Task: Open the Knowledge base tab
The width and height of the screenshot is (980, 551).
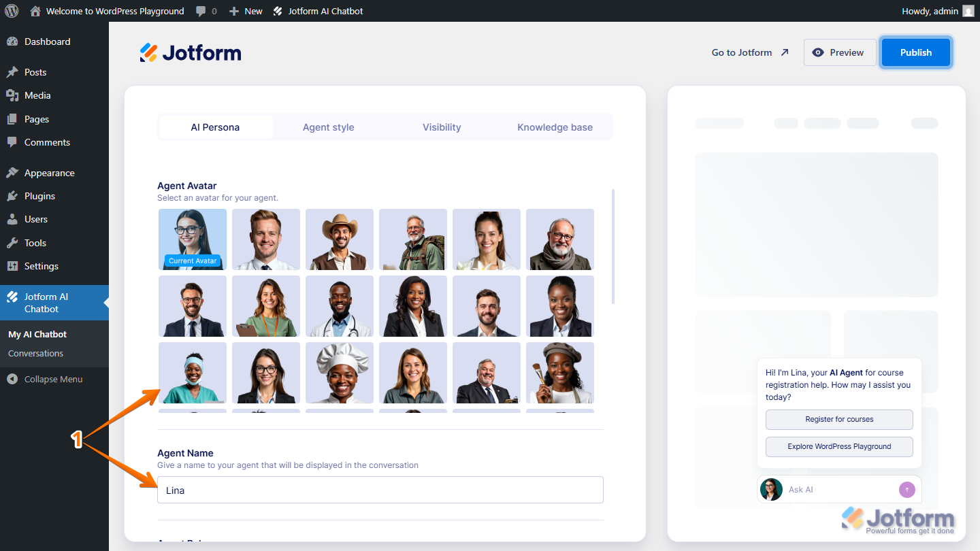Action: (555, 127)
